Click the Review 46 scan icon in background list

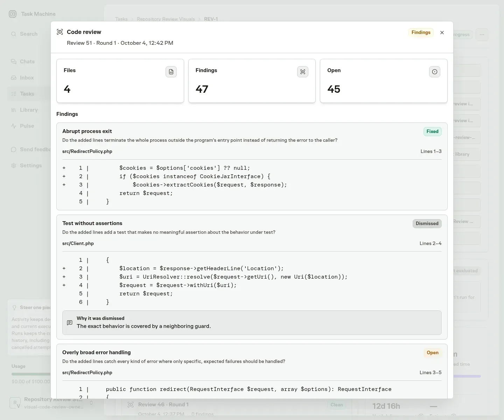[x=131, y=405]
